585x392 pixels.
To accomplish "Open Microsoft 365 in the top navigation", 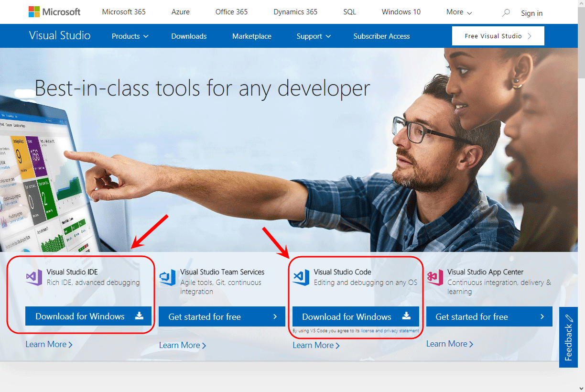I will click(124, 12).
